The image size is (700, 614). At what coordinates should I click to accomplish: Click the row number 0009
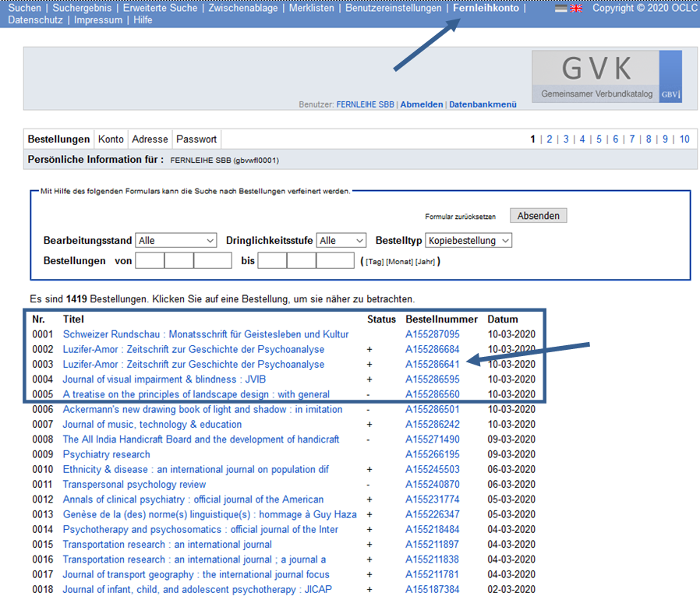coord(42,455)
